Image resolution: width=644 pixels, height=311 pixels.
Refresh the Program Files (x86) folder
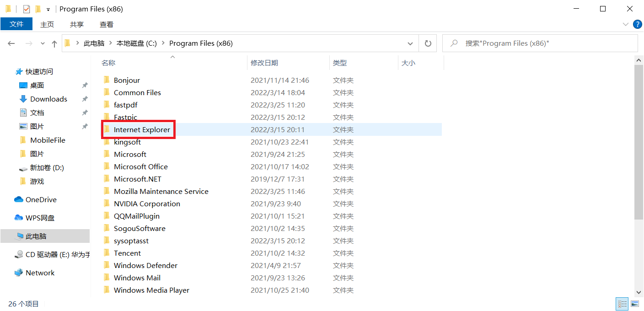coord(428,43)
